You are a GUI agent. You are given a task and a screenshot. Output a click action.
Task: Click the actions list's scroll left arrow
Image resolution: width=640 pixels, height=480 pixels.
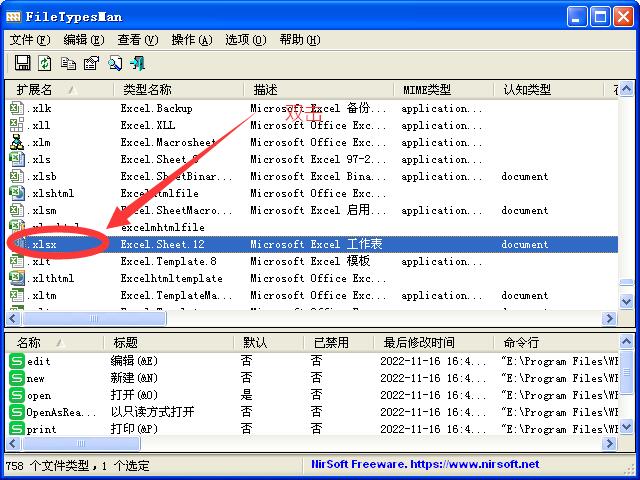(x=13, y=443)
